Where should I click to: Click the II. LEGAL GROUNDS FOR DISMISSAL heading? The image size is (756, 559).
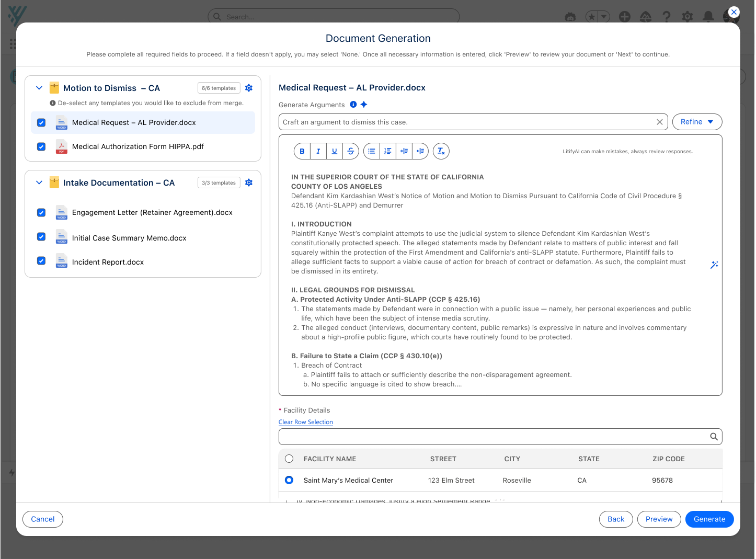point(353,290)
